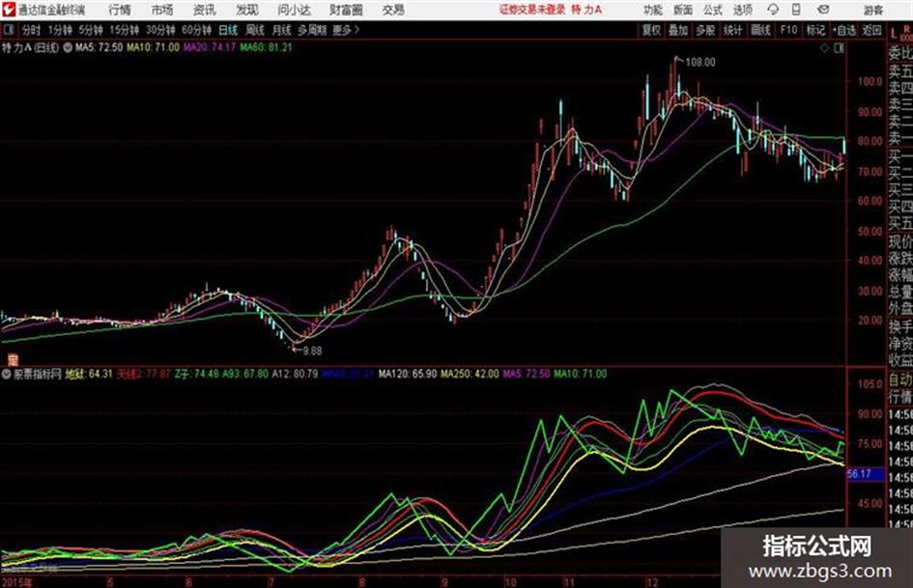
Task: Click the 地狱: 64.31 indicator value
Action: (89, 374)
